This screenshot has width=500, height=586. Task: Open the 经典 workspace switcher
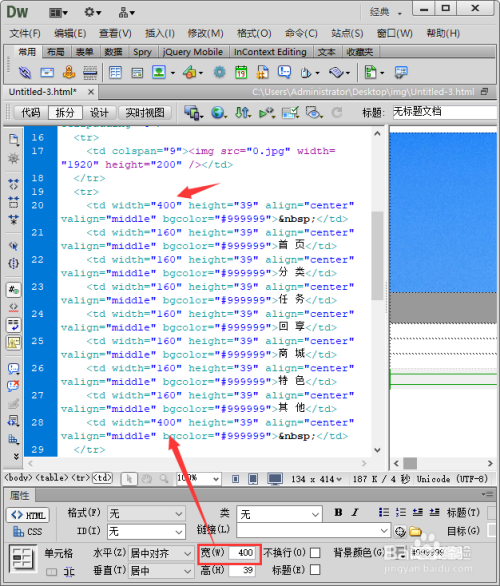click(x=385, y=12)
